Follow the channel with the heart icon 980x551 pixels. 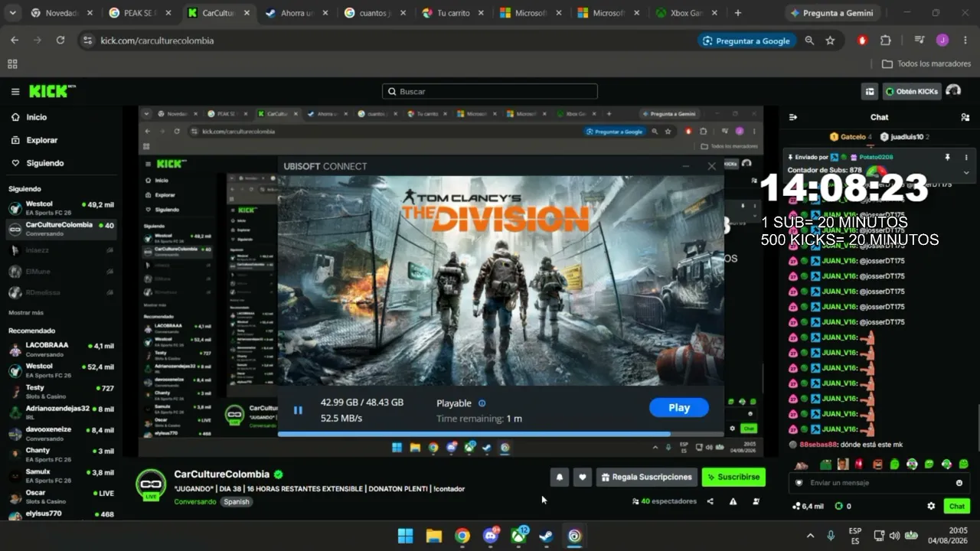click(x=583, y=477)
